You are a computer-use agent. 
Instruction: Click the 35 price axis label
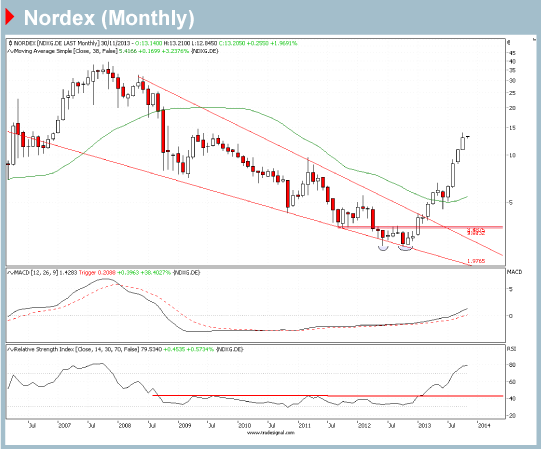512,70
